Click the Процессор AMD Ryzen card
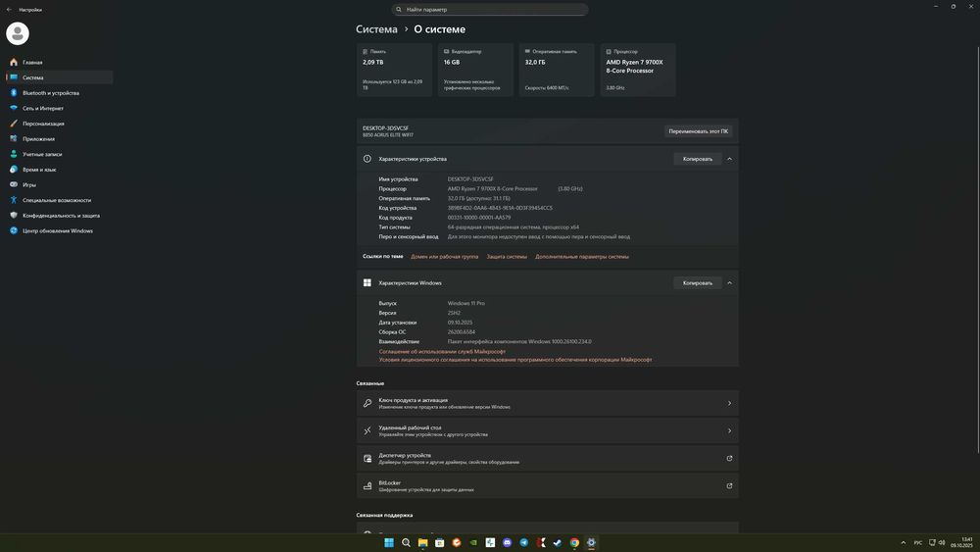This screenshot has width=980, height=552. pyautogui.click(x=638, y=70)
